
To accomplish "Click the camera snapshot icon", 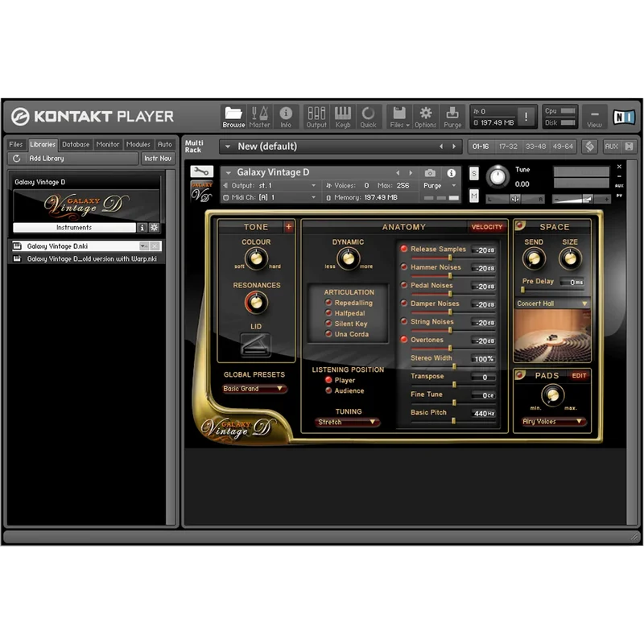I will (x=430, y=173).
